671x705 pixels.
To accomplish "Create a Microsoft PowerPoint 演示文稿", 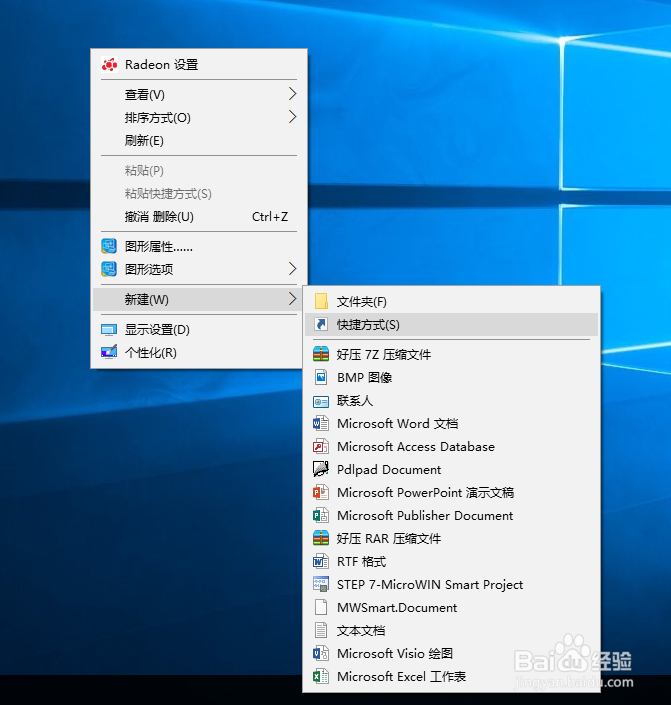I will [452, 492].
